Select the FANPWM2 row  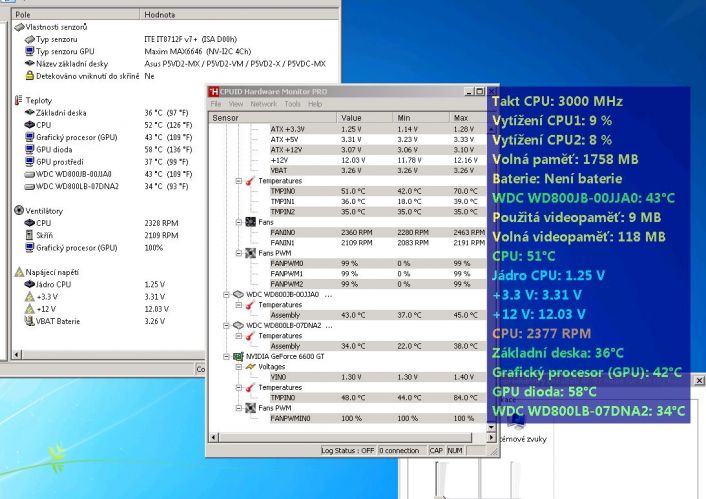(x=377, y=284)
